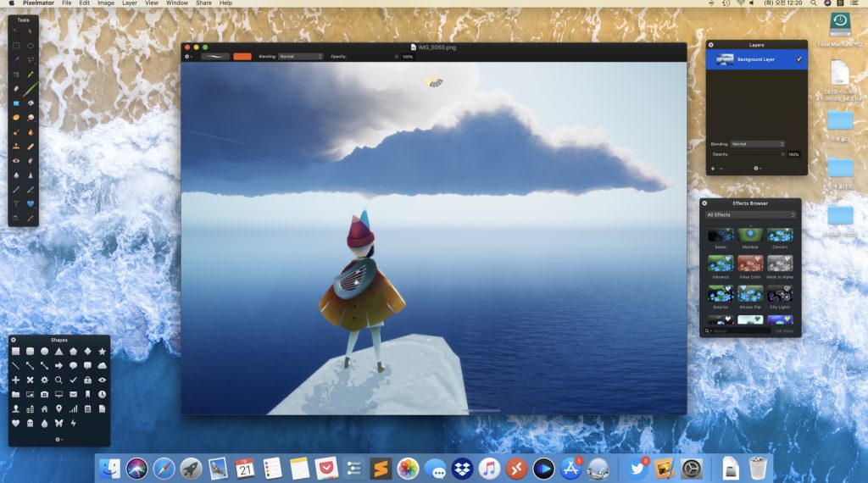Toggle Background Layer visibility checkbox

798,59
